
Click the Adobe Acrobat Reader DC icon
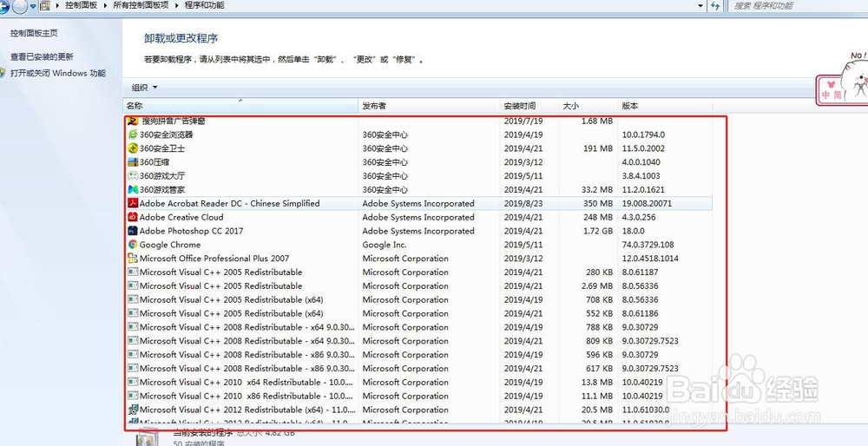click(x=133, y=204)
